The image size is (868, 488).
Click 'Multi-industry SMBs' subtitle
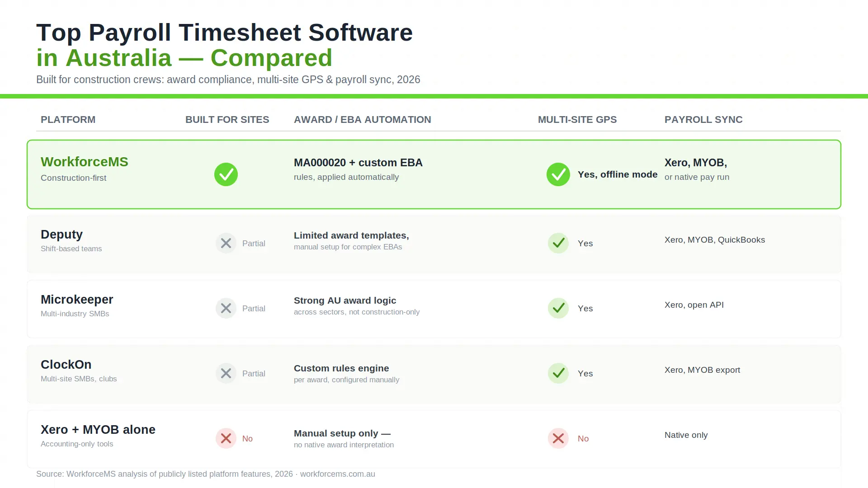pos(75,314)
